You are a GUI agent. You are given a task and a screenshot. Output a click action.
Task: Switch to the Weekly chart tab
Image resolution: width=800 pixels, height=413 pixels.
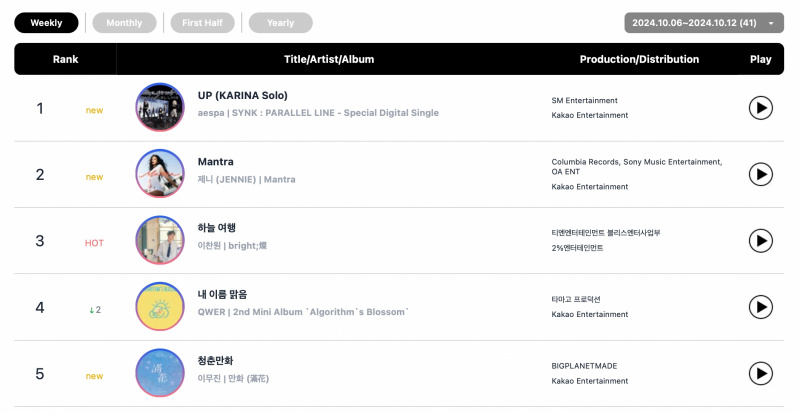(x=46, y=23)
